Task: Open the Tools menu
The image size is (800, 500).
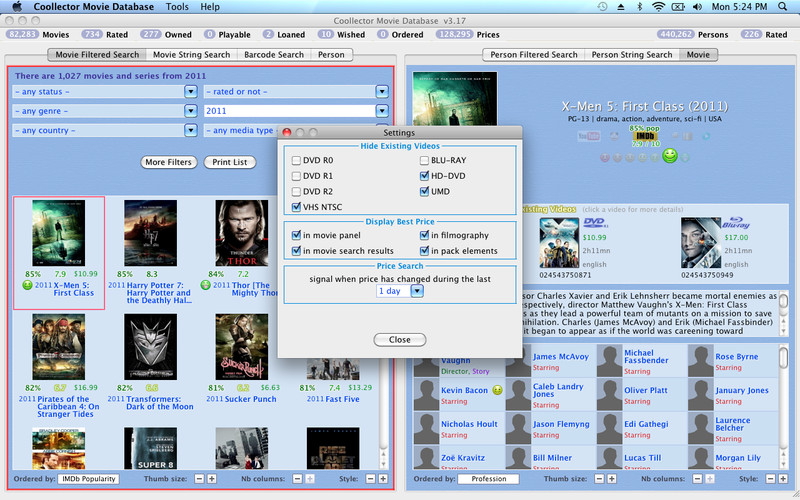Action: pos(176,6)
